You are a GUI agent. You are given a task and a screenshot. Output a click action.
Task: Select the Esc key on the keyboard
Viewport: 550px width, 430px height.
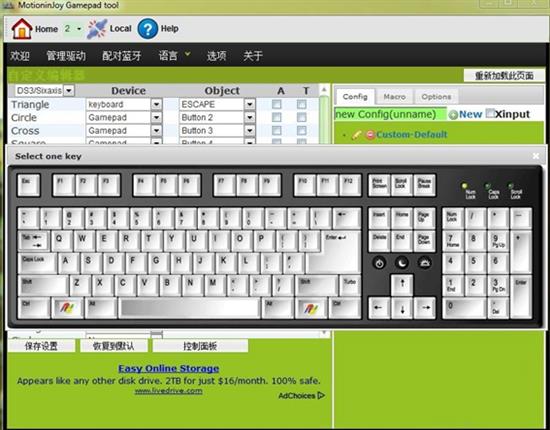pos(29,185)
